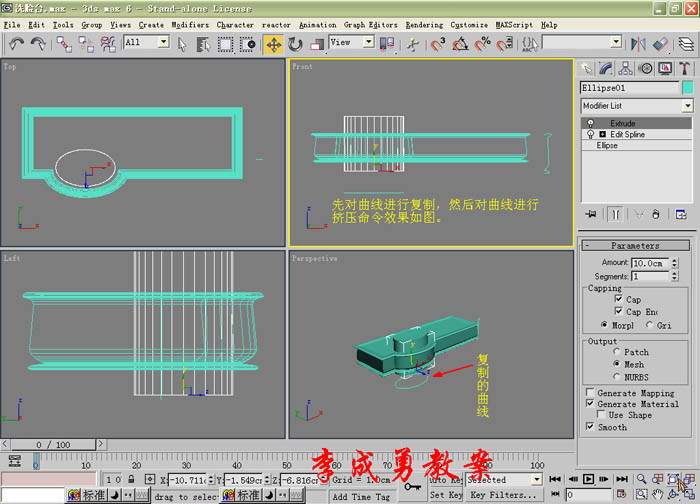Open the MAXScript menu
The height and width of the screenshot is (504, 700).
tap(514, 25)
